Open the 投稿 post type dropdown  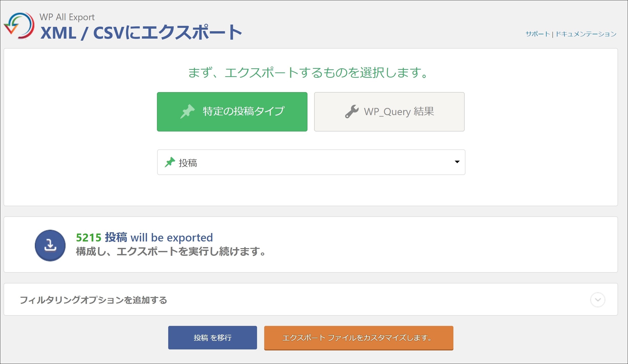pos(311,162)
